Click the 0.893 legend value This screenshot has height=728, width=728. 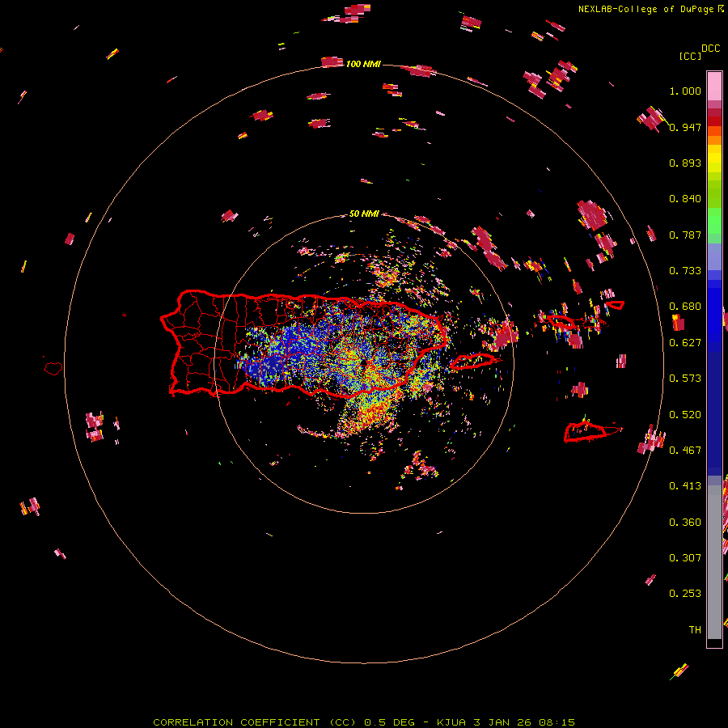(685, 163)
